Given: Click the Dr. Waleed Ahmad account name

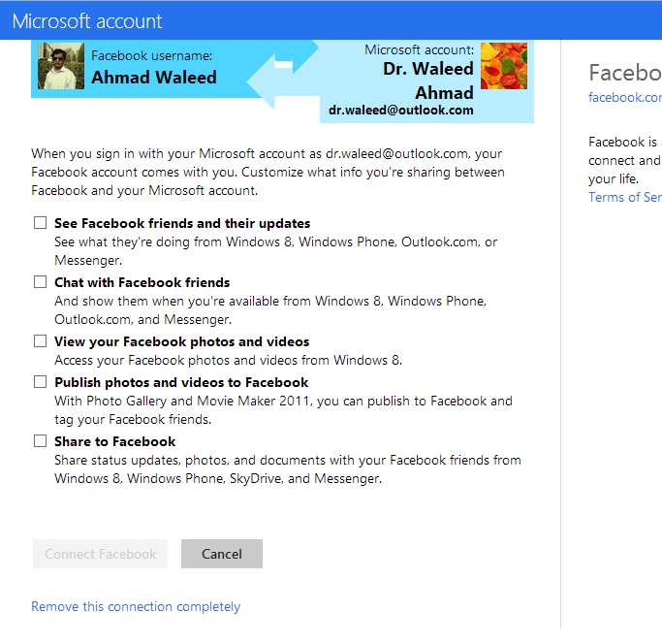Looking at the screenshot, I should (428, 80).
